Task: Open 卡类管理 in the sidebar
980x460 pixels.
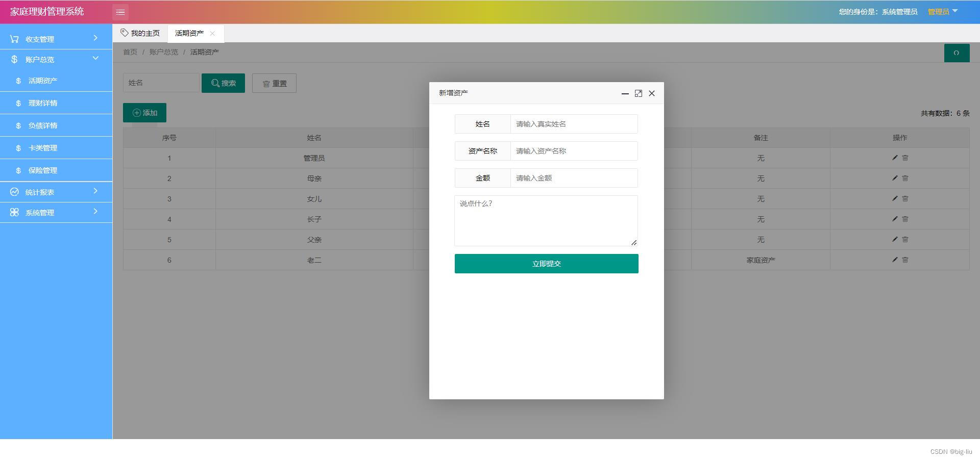Action: [56, 148]
